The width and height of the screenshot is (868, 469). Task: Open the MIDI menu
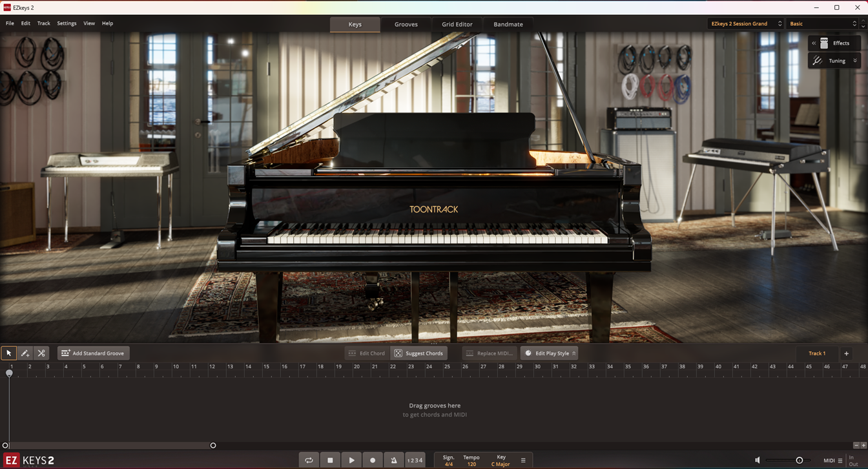(832, 461)
